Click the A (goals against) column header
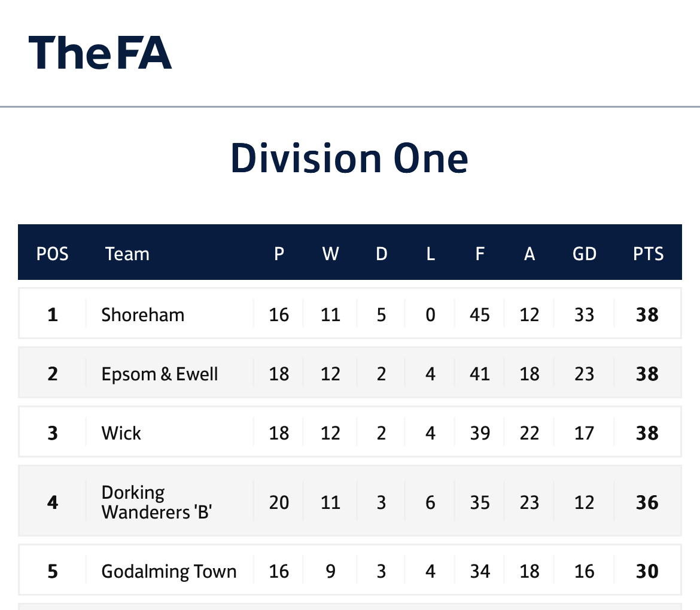700x610 pixels. (x=529, y=254)
